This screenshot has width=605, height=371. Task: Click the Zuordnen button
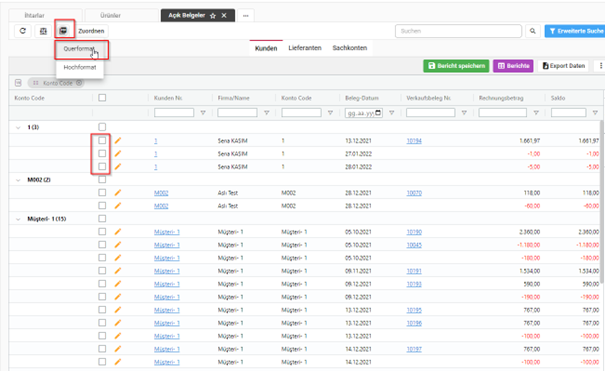pos(91,31)
